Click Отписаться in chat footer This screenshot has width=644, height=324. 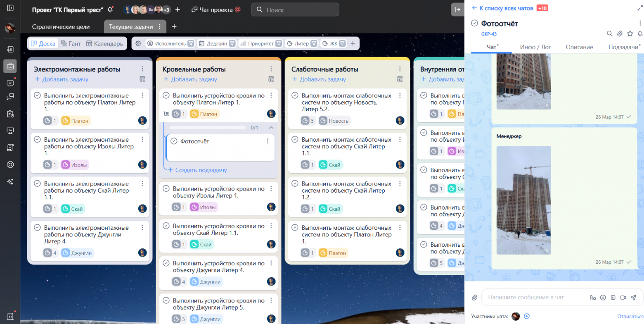pyautogui.click(x=630, y=316)
